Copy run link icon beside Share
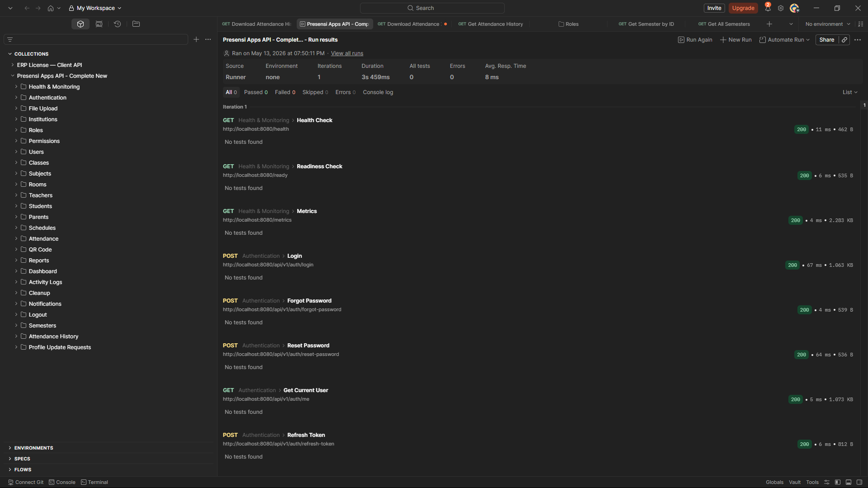Screen dimensions: 868x488 pos(844,40)
